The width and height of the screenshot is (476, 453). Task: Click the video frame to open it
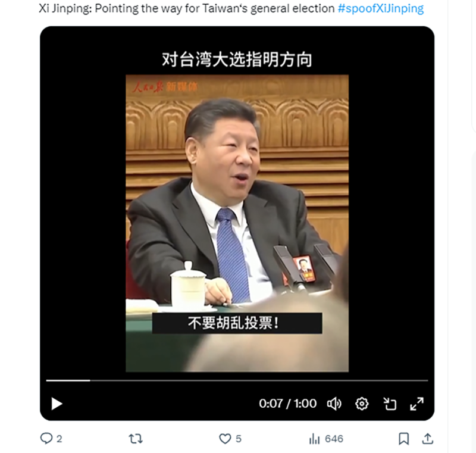(x=237, y=223)
